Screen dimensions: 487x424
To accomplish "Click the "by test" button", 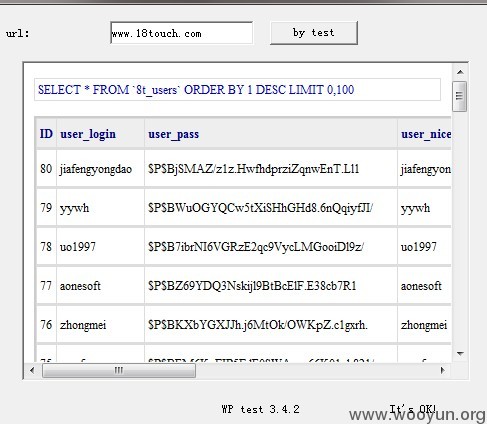I will (x=314, y=33).
